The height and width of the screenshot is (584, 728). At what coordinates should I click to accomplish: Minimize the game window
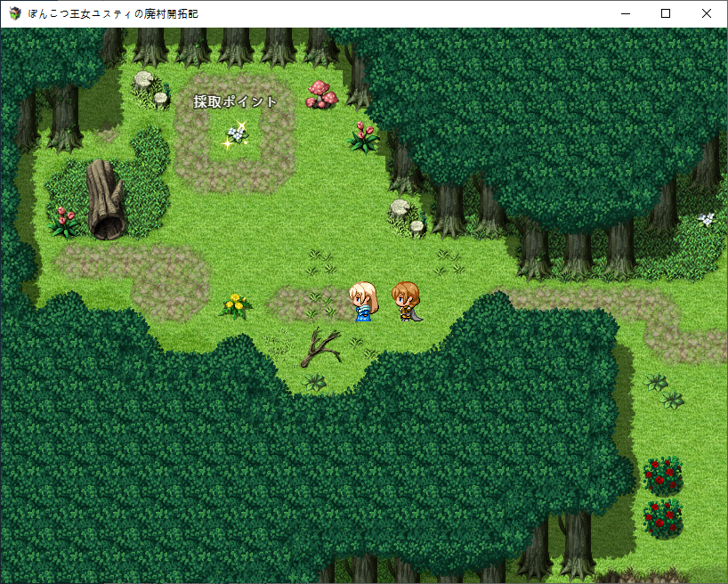[626, 13]
